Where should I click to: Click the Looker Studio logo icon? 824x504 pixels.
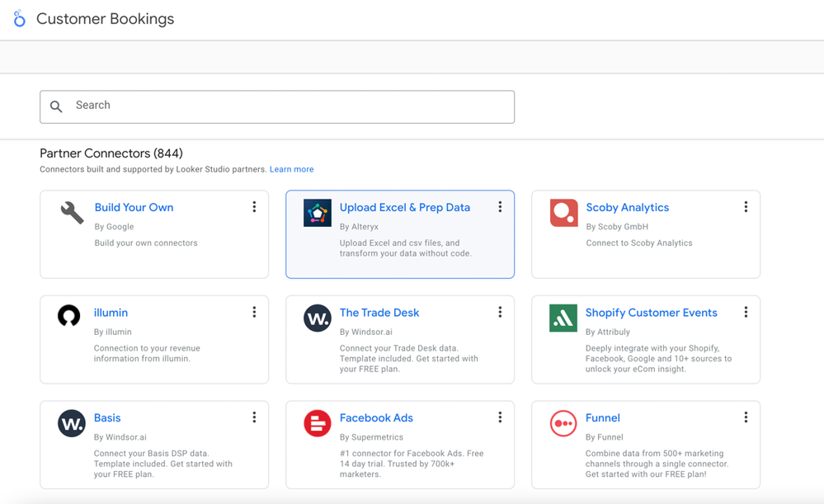point(19,19)
